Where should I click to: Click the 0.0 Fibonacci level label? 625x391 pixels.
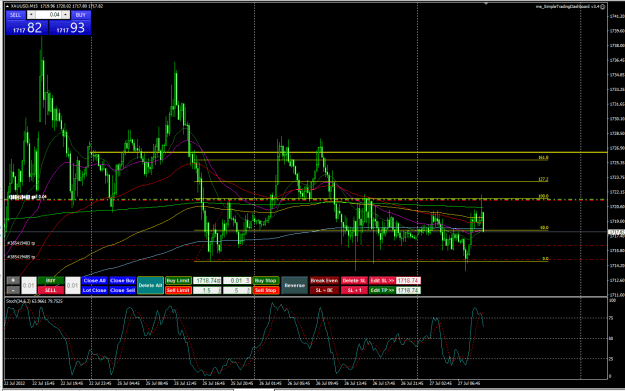click(x=545, y=259)
